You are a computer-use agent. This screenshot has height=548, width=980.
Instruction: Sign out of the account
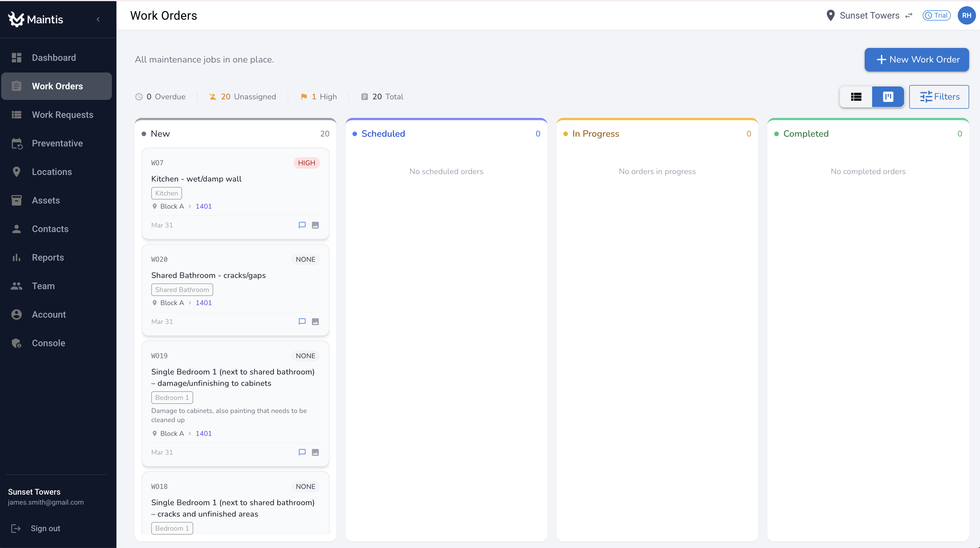coord(45,528)
